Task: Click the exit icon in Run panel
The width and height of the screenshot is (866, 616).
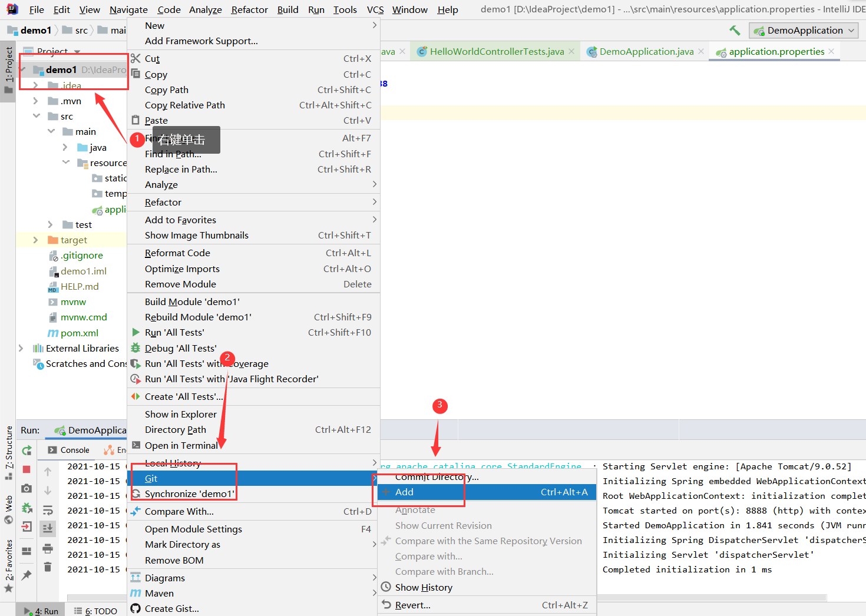Action: click(27, 526)
